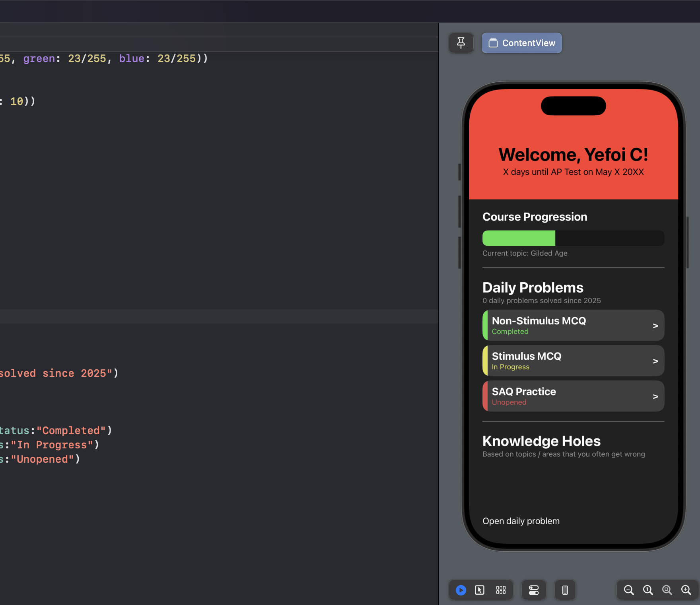
Task: Click the green Course Progression bar
Action: pyautogui.click(x=519, y=238)
